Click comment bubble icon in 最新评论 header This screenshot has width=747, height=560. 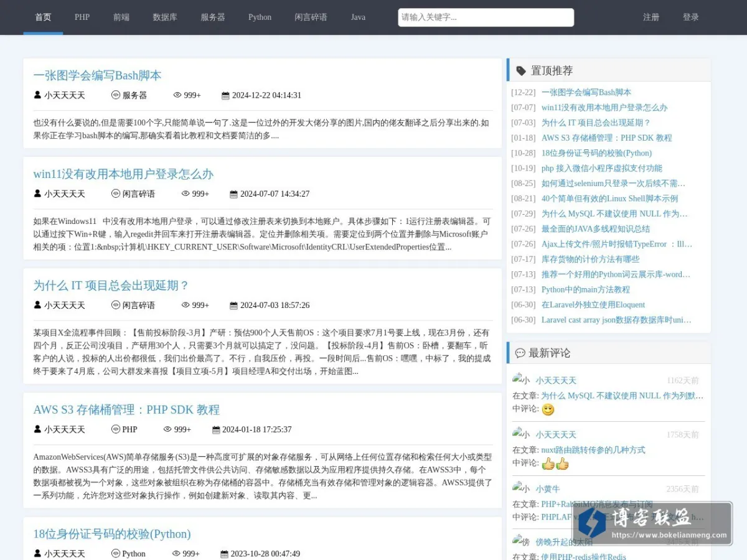(520, 353)
